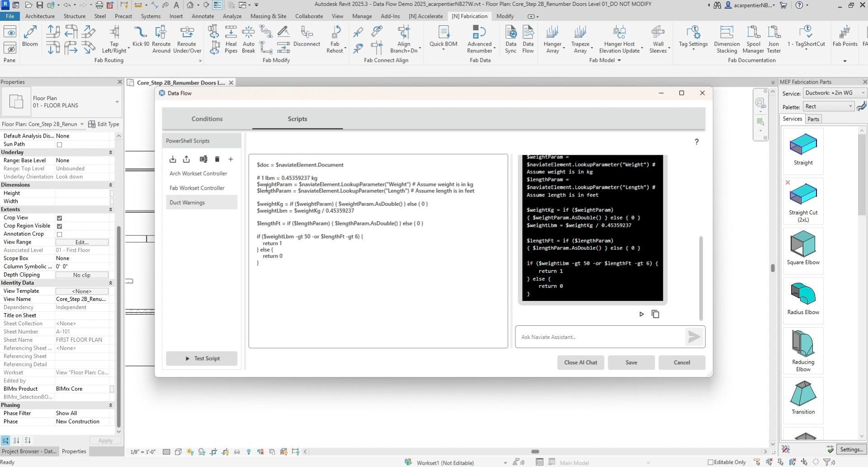The height and width of the screenshot is (467, 868).
Task: Open the Systems ribbon tab
Action: [151, 16]
